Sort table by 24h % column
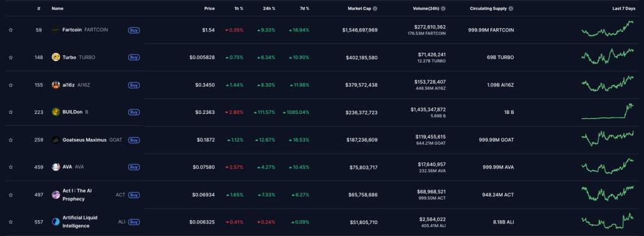Image resolution: width=644 pixels, height=236 pixels. tap(269, 8)
